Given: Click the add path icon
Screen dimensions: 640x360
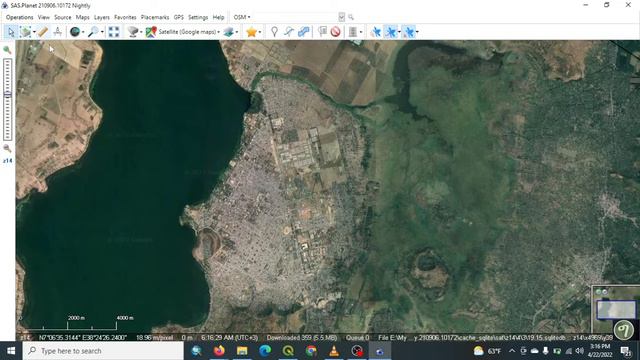Looking at the screenshot, I should pyautogui.click(x=289, y=32).
